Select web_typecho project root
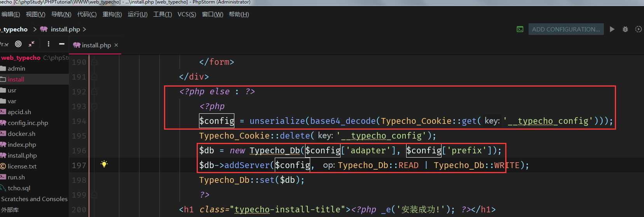The height and width of the screenshot is (217, 644). [21, 57]
